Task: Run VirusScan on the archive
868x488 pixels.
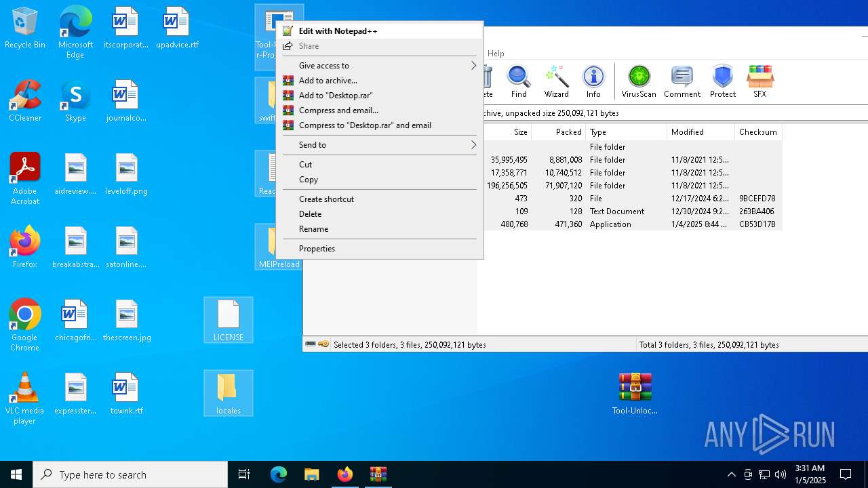Action: tap(639, 81)
